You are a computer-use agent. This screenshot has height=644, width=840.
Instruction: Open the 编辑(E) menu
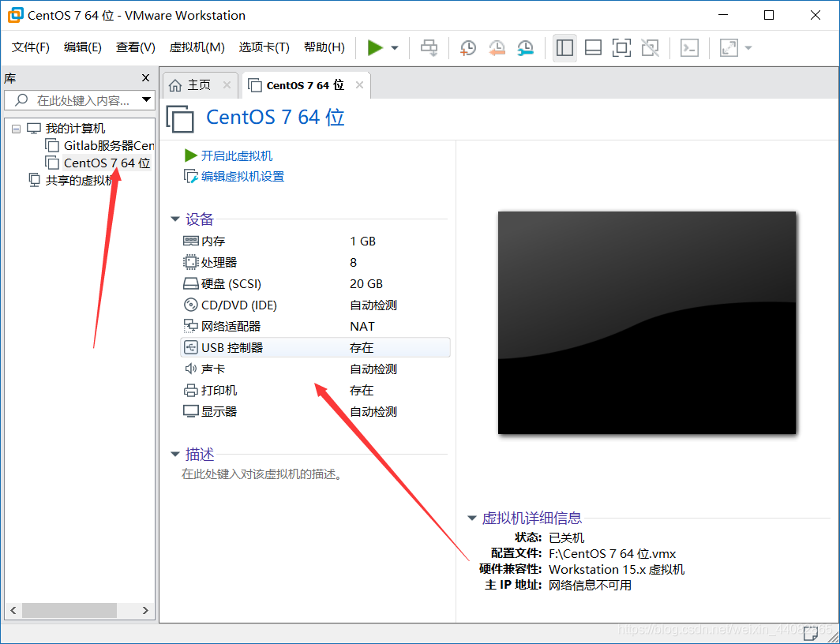pos(82,47)
